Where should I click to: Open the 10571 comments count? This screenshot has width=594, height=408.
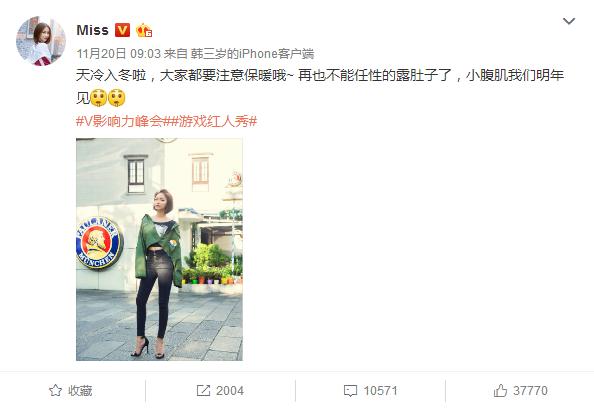pos(380,391)
